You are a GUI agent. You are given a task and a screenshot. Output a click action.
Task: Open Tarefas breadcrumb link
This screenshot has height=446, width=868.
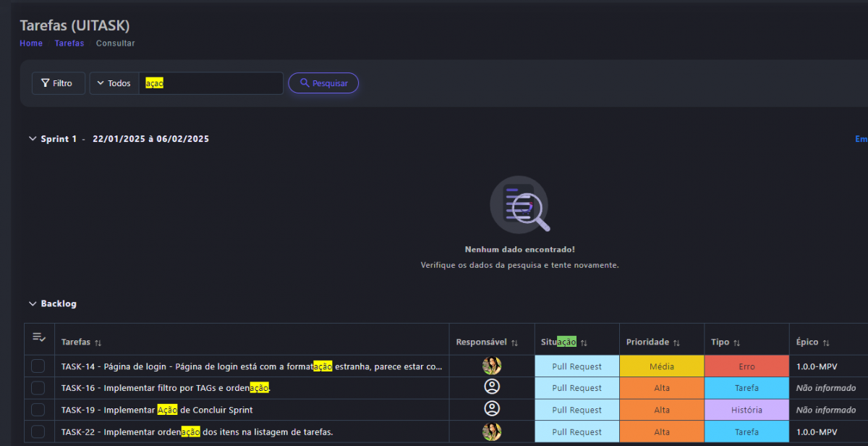69,43
